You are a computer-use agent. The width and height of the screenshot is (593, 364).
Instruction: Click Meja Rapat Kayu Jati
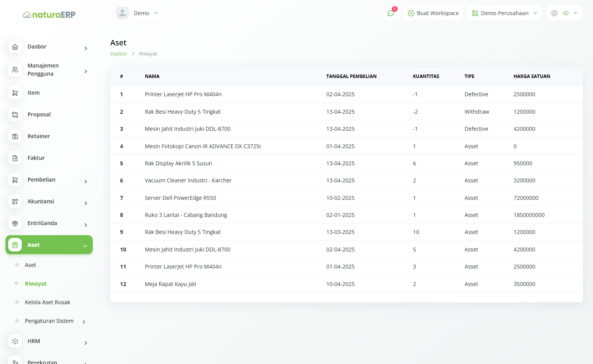point(170,284)
